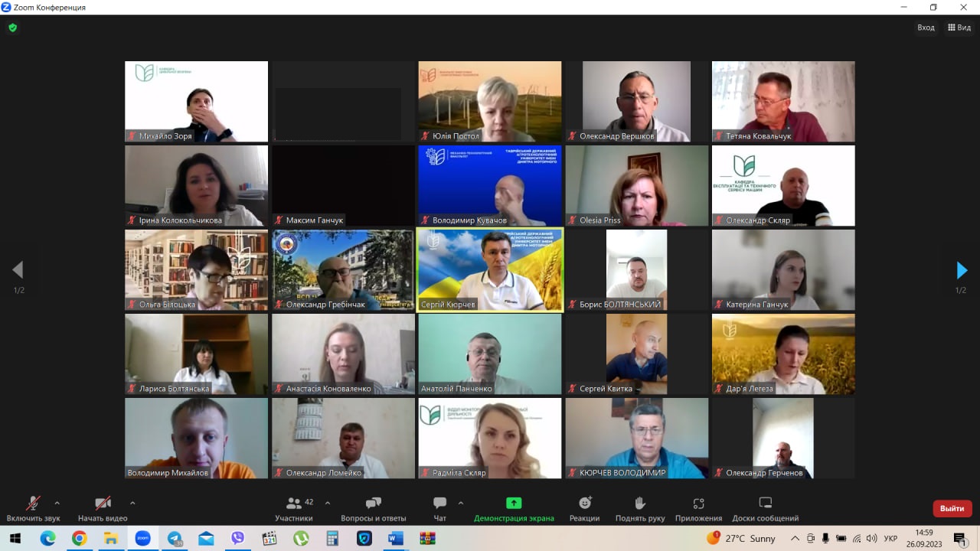Viewport: 980px width, 551px height.
Task: Select Olesia Priss video tile
Action: click(637, 186)
